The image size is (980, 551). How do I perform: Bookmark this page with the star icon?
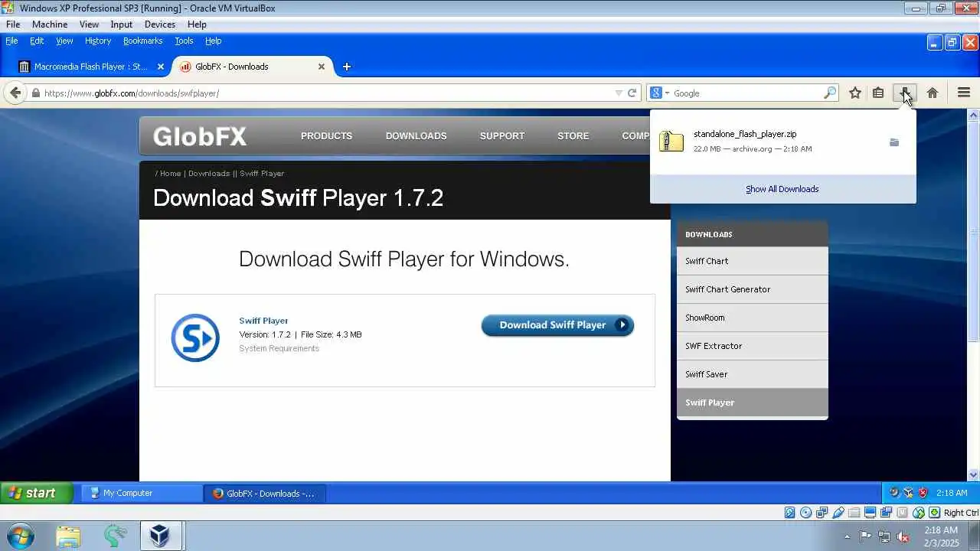855,93
